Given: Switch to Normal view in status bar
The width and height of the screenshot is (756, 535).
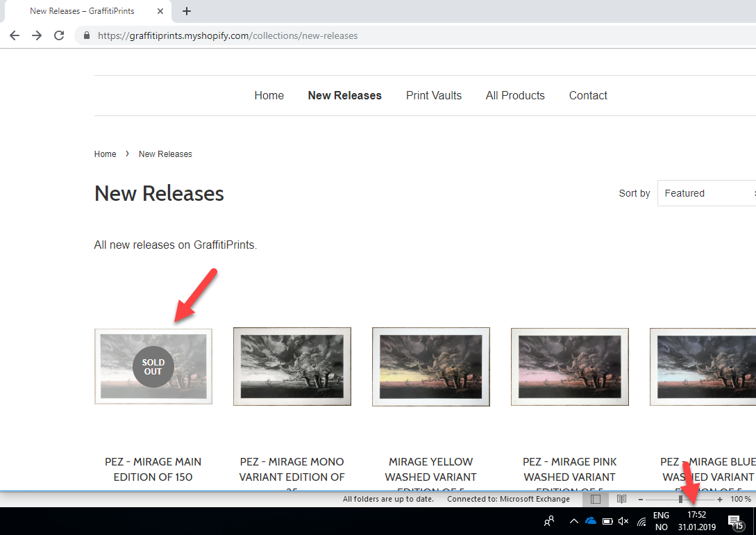Looking at the screenshot, I should coord(596,499).
